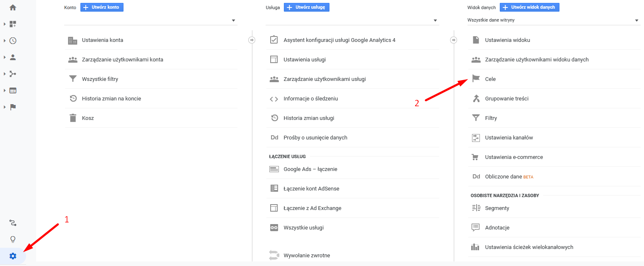Open Ustawienia widoku
Viewport: 644px width, 266px height.
(554, 40)
